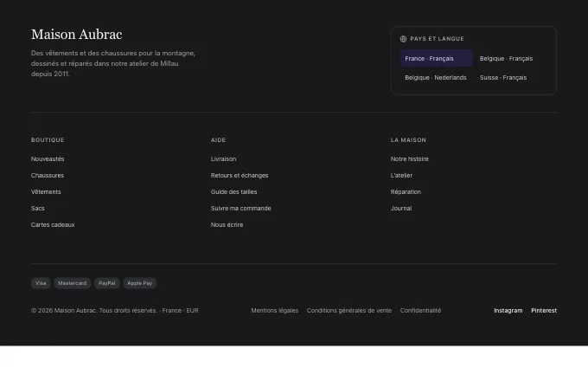View Retours et échanges page
Image resolution: width=588 pixels, height=368 pixels.
point(240,176)
